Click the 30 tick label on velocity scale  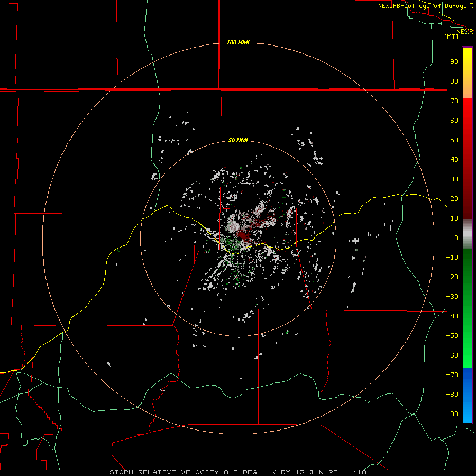(x=454, y=179)
